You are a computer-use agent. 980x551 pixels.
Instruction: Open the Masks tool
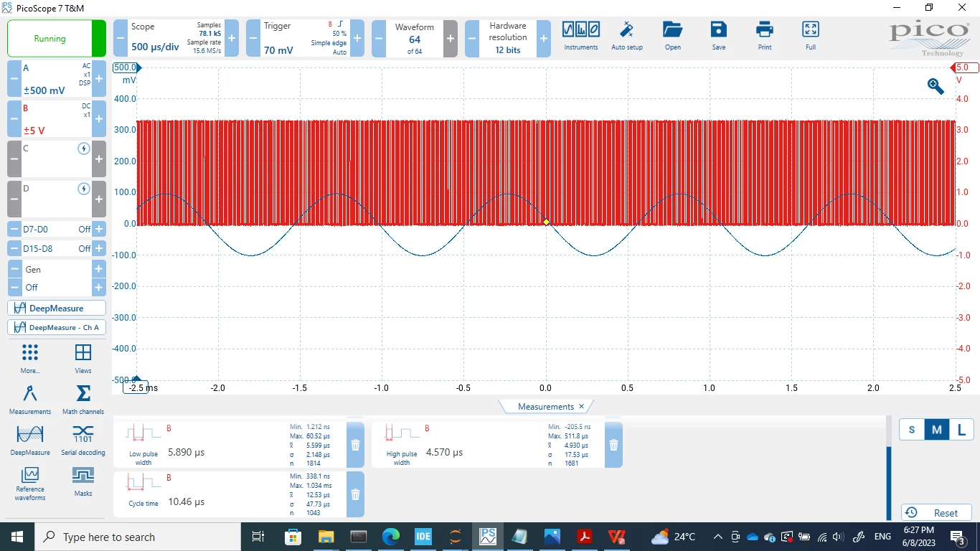coord(83,480)
